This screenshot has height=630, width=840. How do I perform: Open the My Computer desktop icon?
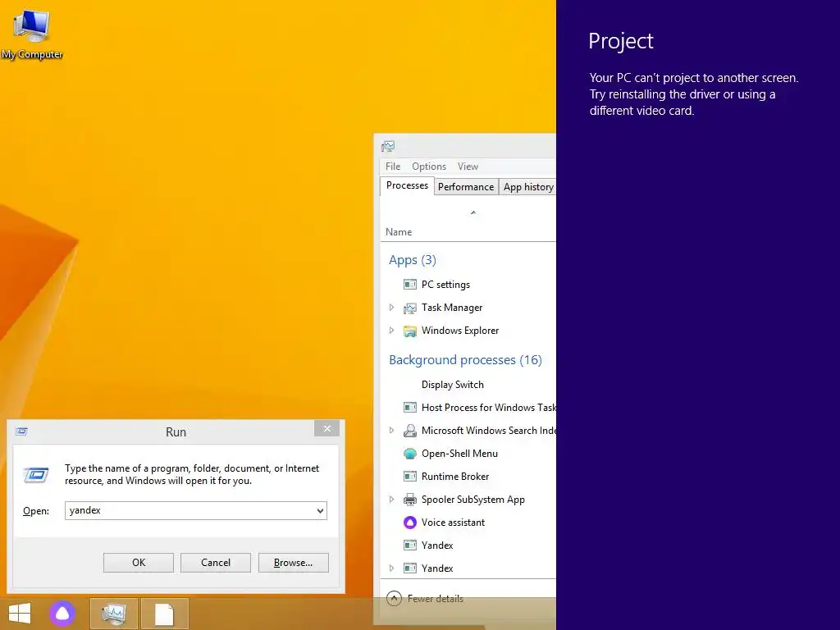(32, 34)
